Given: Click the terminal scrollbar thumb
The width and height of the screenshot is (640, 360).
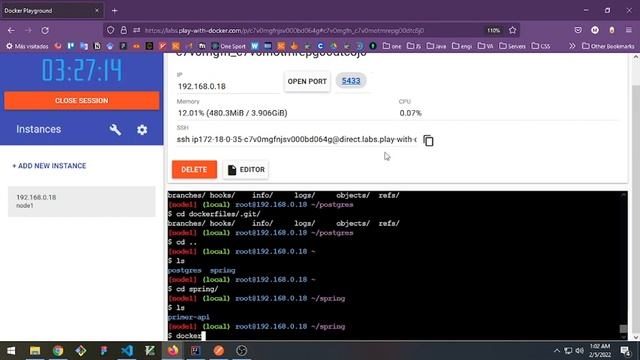Looking at the screenshot, I should [x=623, y=329].
